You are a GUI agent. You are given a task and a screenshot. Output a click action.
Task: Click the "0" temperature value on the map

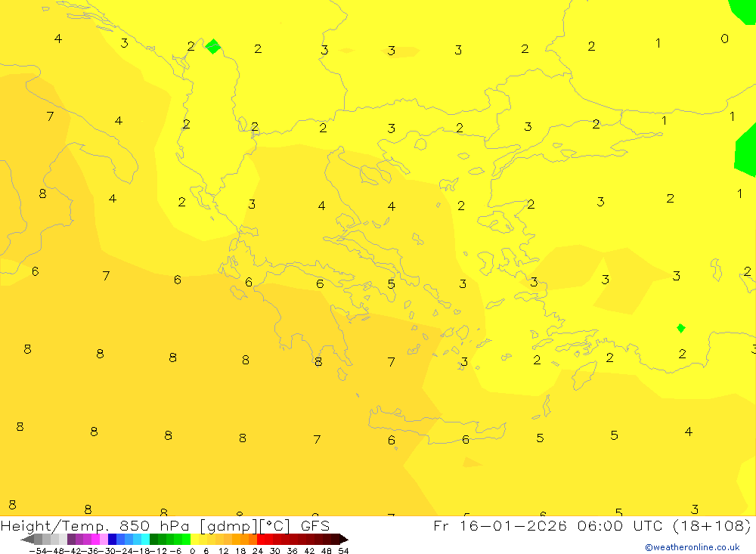724,39
